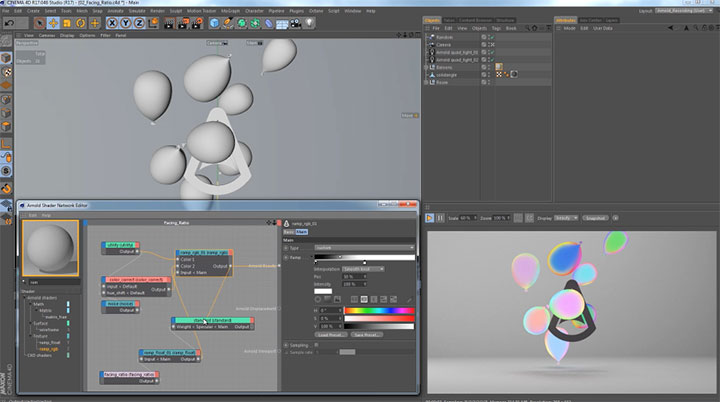The height and width of the screenshot is (402, 720).
Task: Open viewport Display menu
Action: (67, 35)
